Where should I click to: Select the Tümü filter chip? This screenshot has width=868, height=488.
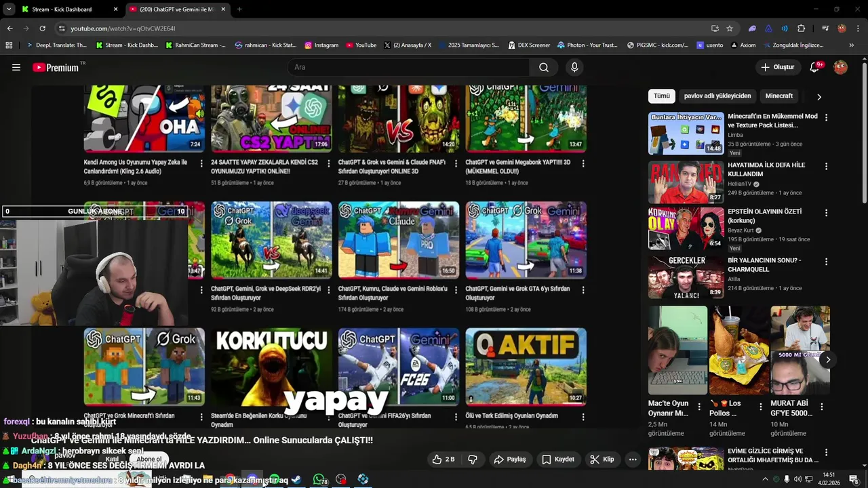click(661, 96)
